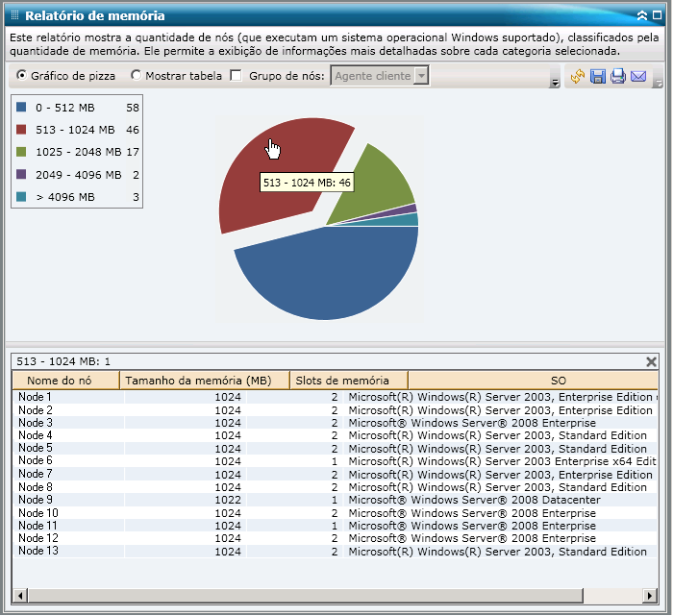Viewport: 673px width, 616px height.
Task: Open the Agente cliente dropdown
Action: [421, 76]
